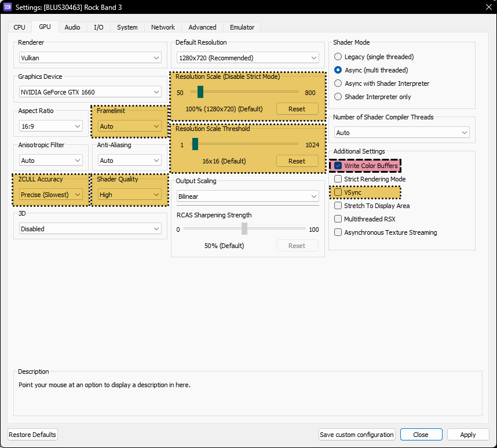Screen dimensions: 497x448
Task: Toggle the VSync checkbox
Action: [348, 192]
